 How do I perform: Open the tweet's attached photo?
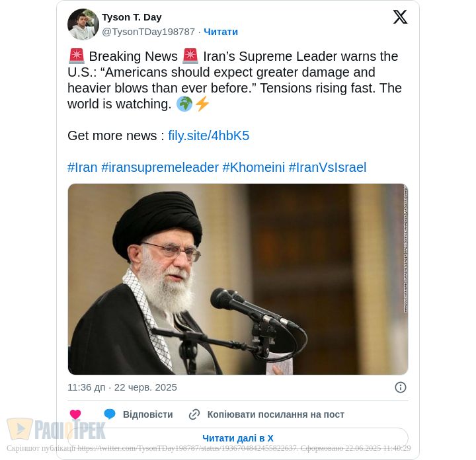coord(238,279)
